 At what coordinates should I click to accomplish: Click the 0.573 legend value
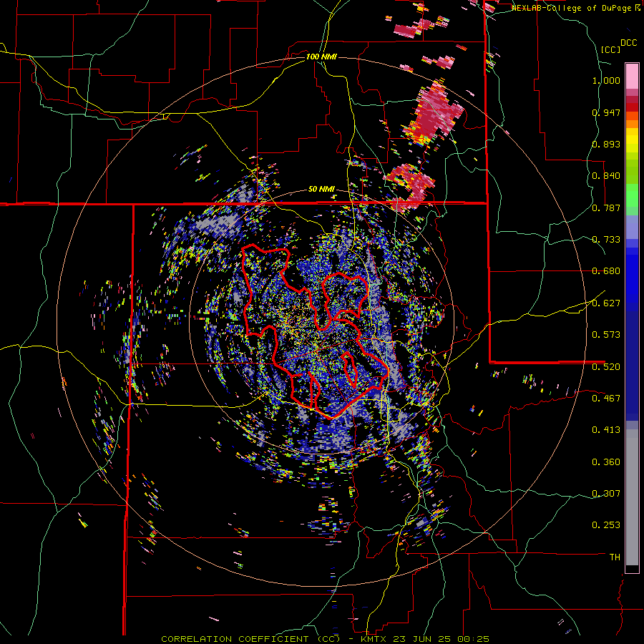(606, 335)
